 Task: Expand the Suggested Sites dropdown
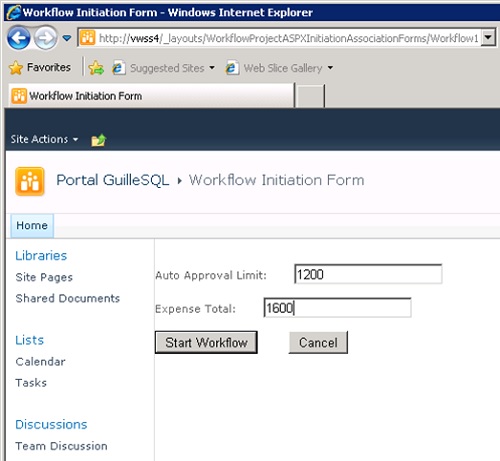tap(212, 68)
